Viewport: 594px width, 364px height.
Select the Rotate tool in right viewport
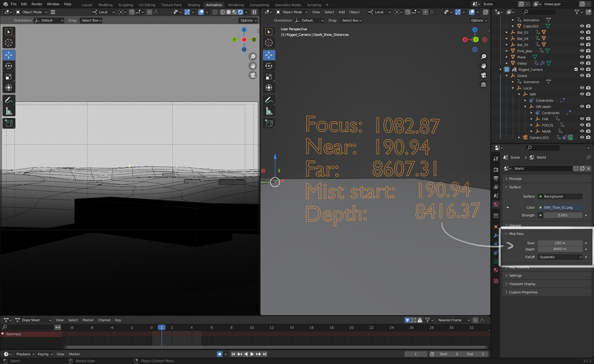pos(269,66)
